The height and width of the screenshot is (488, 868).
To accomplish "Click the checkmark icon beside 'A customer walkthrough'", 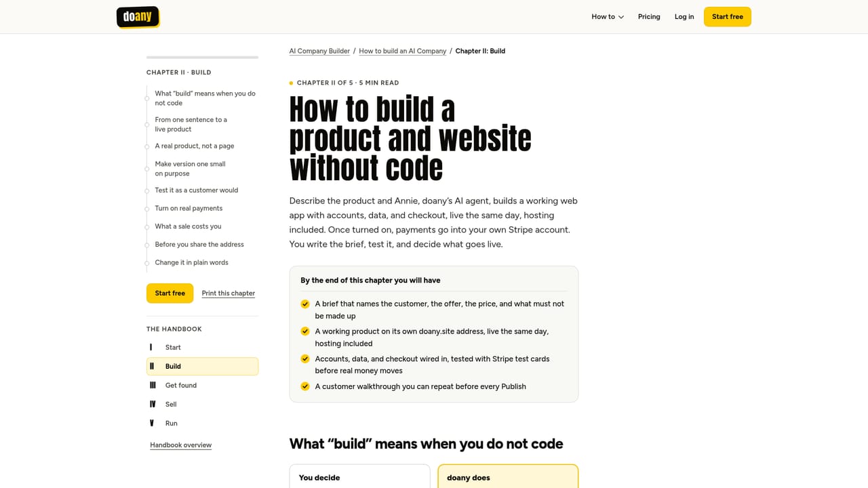I will pyautogui.click(x=305, y=387).
